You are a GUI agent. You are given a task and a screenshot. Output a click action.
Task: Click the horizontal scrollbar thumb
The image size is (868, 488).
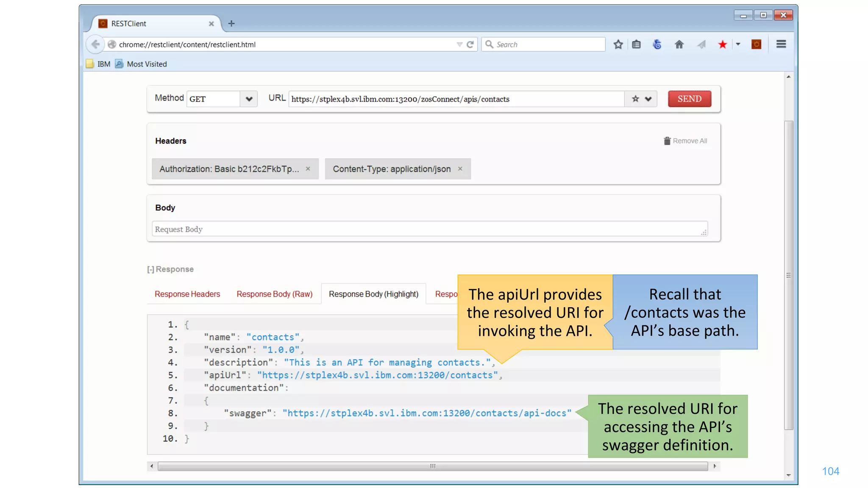(x=433, y=466)
